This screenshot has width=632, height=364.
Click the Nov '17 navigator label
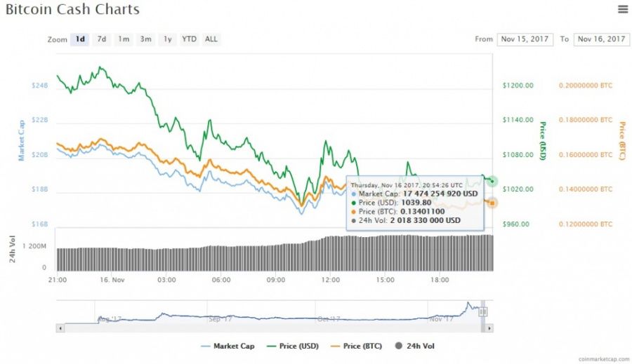click(441, 319)
